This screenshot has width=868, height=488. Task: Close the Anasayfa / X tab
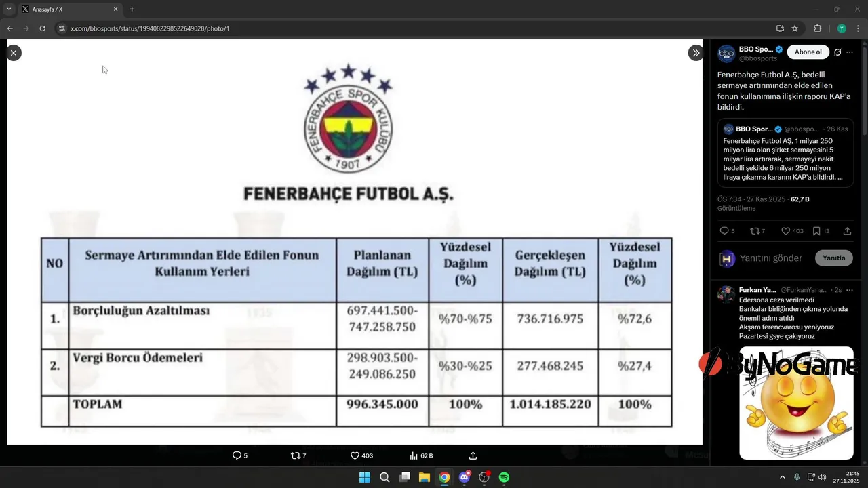115,9
